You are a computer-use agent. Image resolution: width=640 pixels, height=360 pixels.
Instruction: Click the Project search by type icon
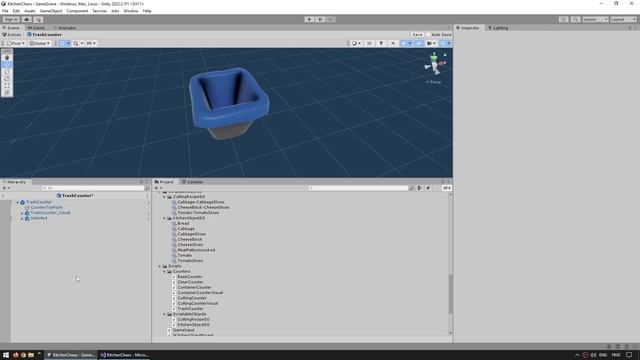pyautogui.click(x=419, y=188)
